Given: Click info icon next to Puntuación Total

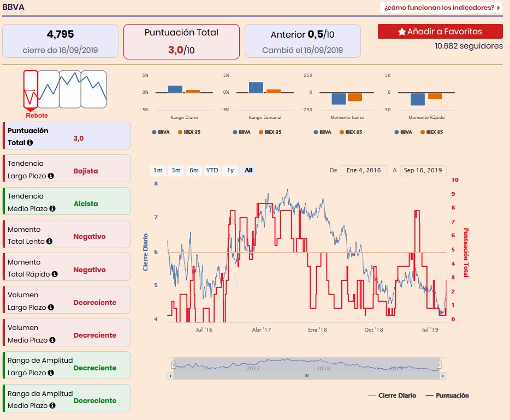Looking at the screenshot, I should (29, 142).
